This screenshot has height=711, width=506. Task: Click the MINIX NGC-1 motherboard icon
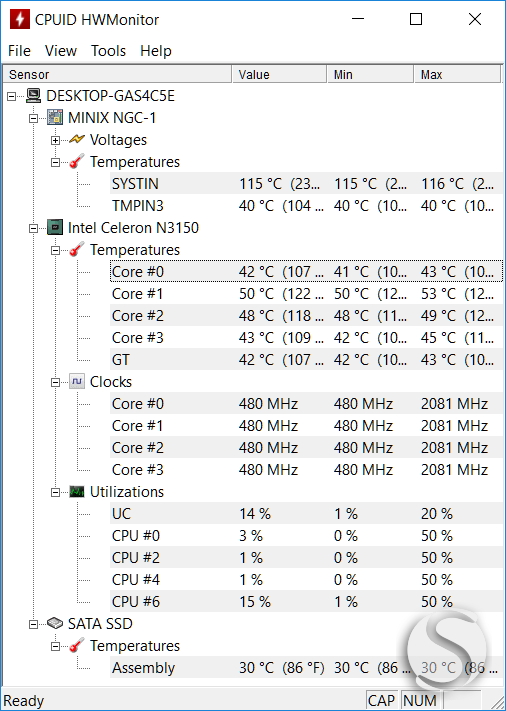pyautogui.click(x=55, y=118)
